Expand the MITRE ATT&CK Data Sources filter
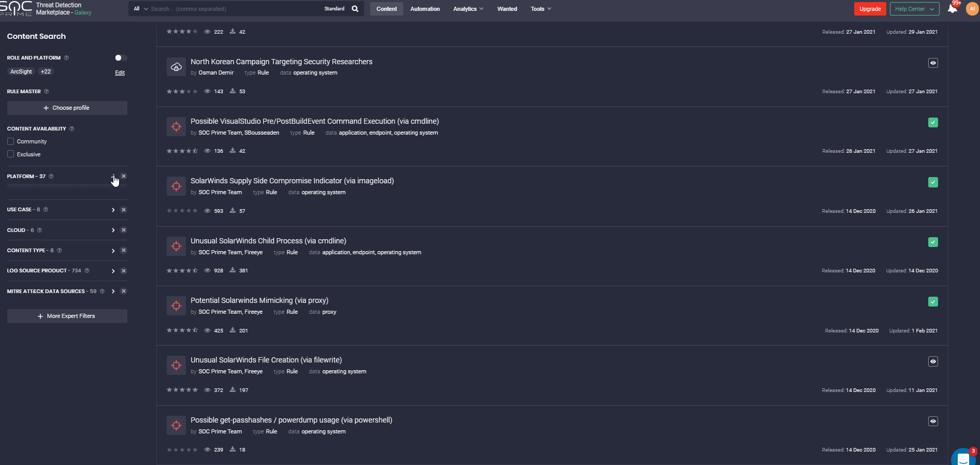This screenshot has height=465, width=980. click(x=113, y=291)
